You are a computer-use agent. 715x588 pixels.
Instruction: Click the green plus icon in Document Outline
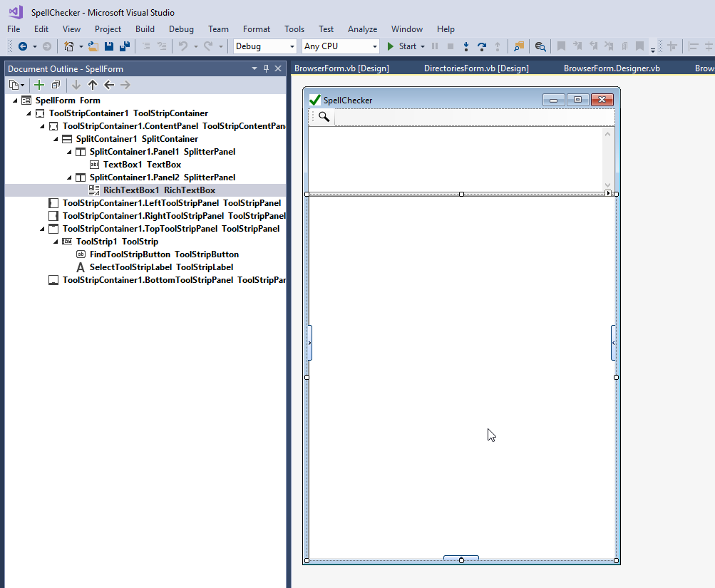[x=39, y=85]
